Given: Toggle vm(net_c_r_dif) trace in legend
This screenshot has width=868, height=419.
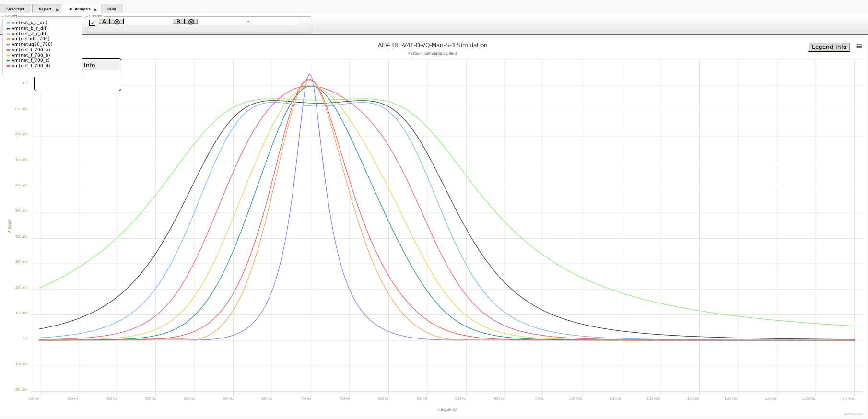Looking at the screenshot, I should pos(27,23).
